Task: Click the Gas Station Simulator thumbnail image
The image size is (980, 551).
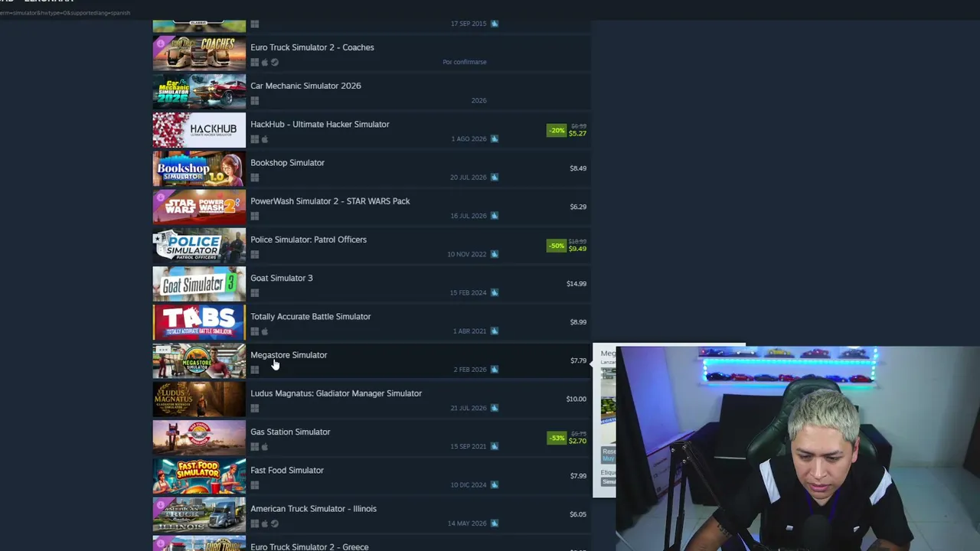Action: pos(199,438)
